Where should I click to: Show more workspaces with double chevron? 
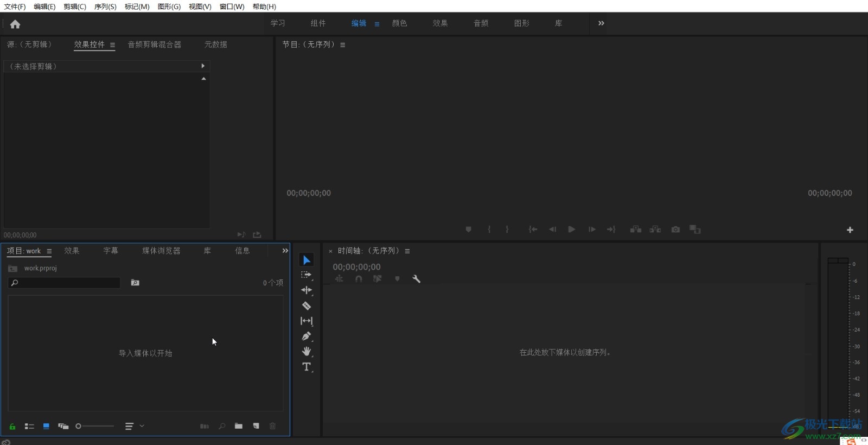[601, 23]
